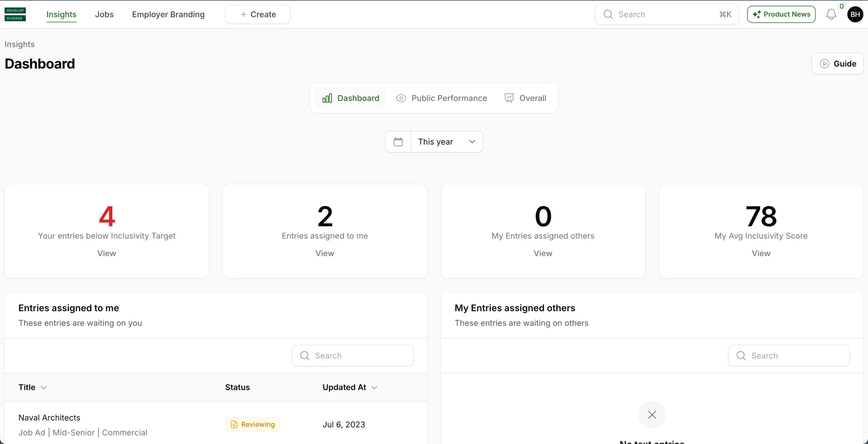Open the BH user avatar menu

(x=855, y=14)
